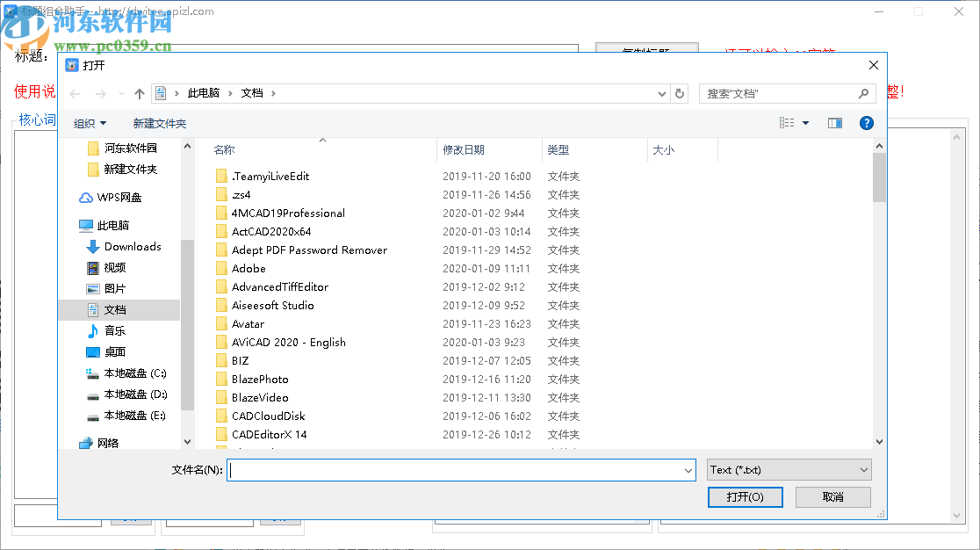Open the view options dropdown arrow

(x=807, y=122)
